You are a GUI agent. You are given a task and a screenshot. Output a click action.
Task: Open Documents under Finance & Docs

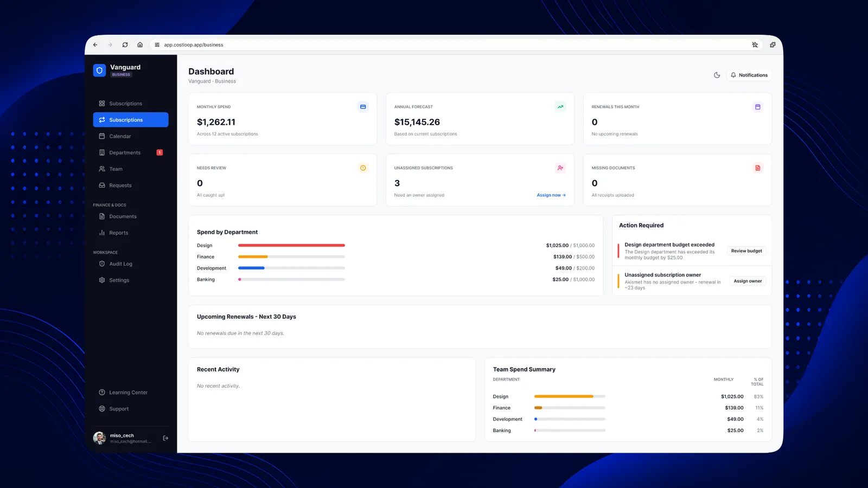pos(131,216)
